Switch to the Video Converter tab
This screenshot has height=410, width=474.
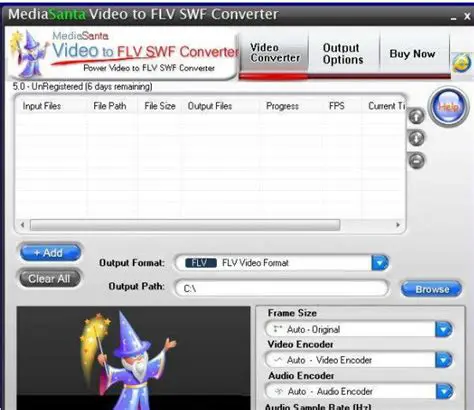(x=275, y=53)
